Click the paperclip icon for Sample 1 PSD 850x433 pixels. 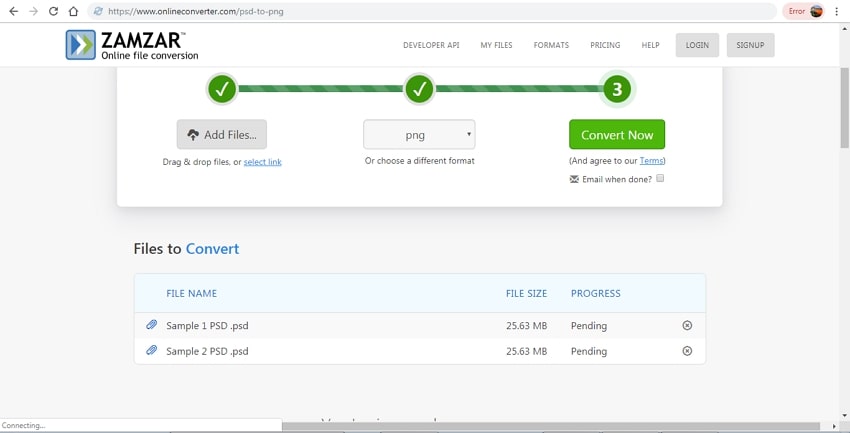(152, 325)
